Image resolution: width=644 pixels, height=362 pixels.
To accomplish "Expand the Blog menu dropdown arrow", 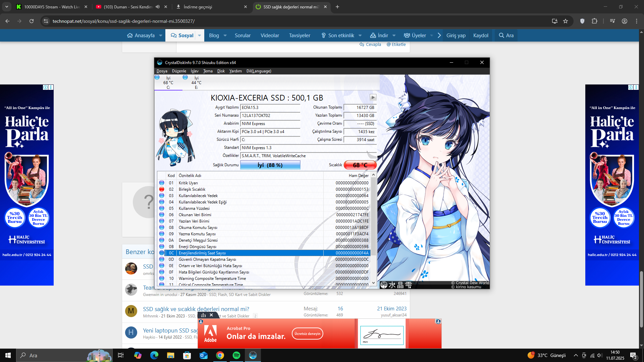I will coord(225,36).
